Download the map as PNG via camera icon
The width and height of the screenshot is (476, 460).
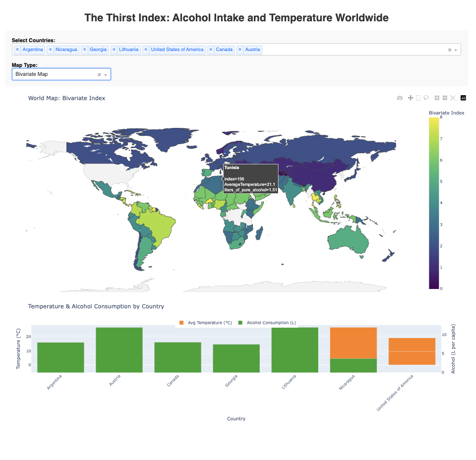[400, 98]
